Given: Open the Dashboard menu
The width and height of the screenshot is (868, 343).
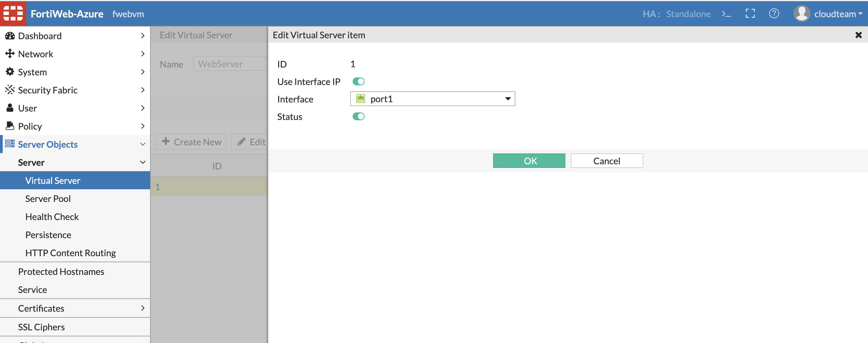Looking at the screenshot, I should pyautogui.click(x=75, y=36).
